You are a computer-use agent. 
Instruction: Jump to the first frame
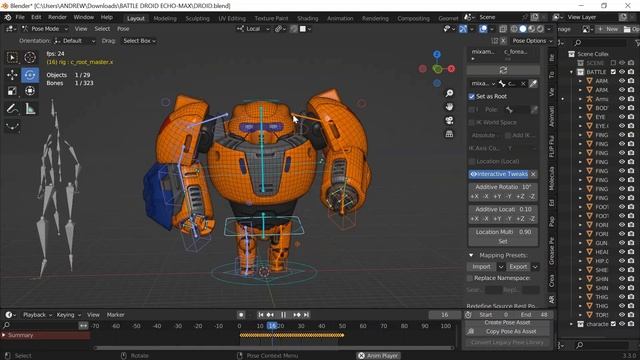260,315
